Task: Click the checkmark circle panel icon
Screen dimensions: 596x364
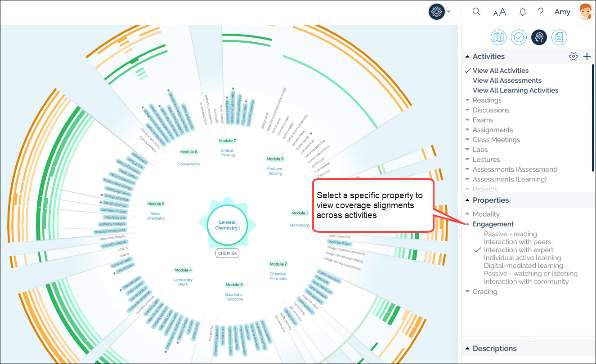Action: 519,37
